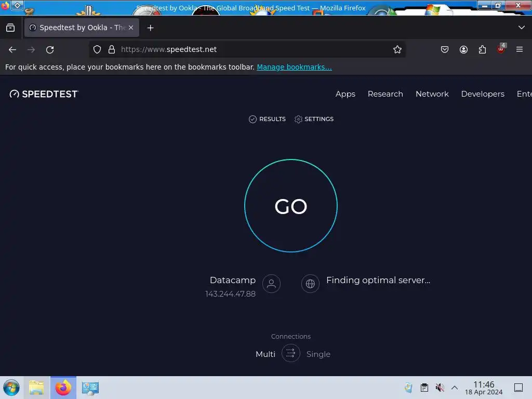This screenshot has width=532, height=399.
Task: Open the speedtest SETTINGS
Action: click(314, 119)
